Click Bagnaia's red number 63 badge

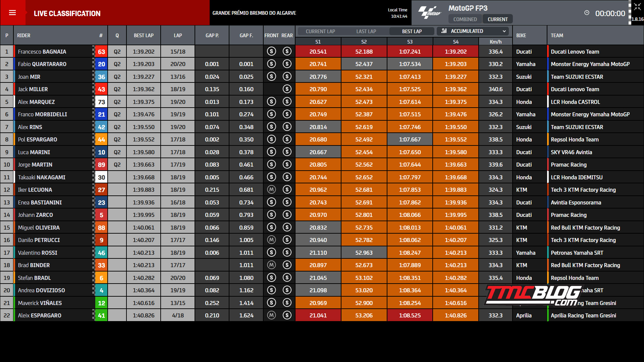pyautogui.click(x=101, y=52)
